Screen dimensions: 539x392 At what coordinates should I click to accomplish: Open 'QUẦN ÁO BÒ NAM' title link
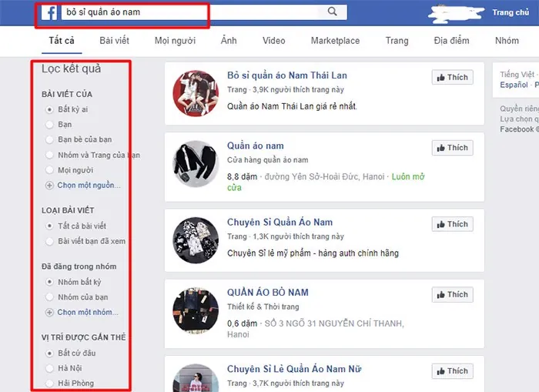tap(268, 293)
